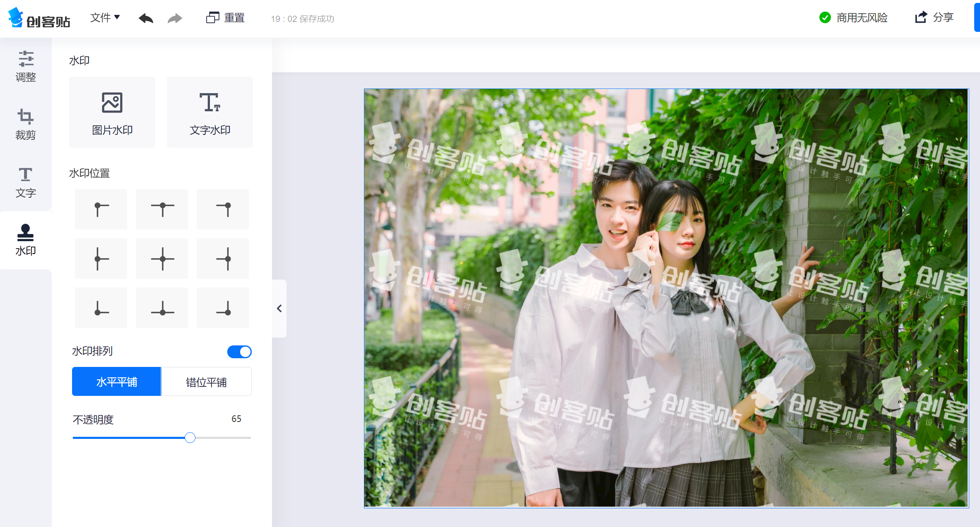
Task: Toggle the 水印排列 tiling switch off
Action: 239,352
